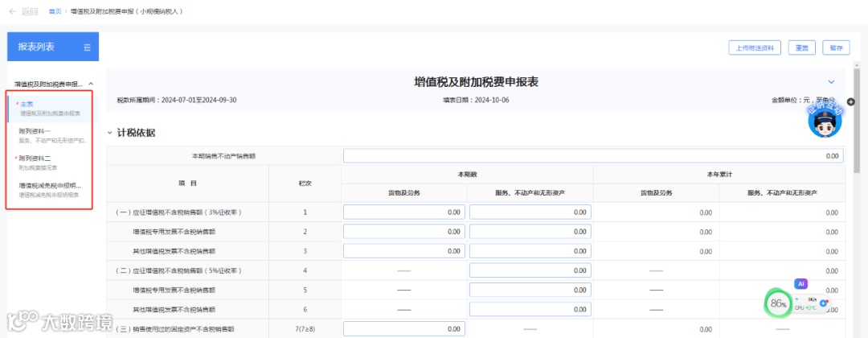Open the 征纳互动 mascot assistant
The width and height of the screenshot is (868, 338).
[x=825, y=120]
